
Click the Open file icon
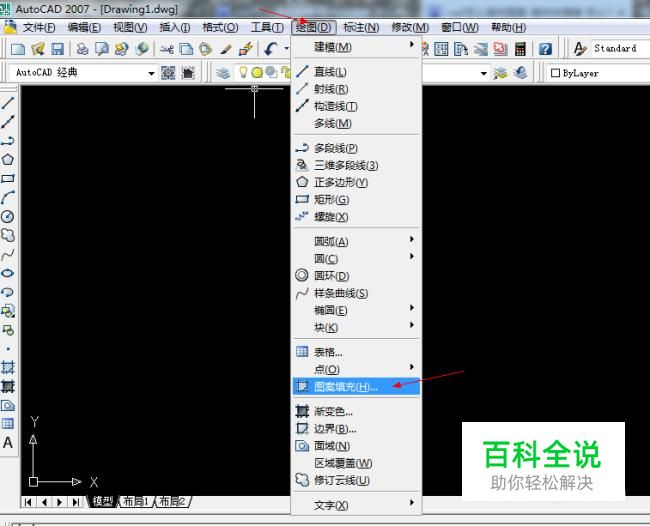(x=38, y=49)
